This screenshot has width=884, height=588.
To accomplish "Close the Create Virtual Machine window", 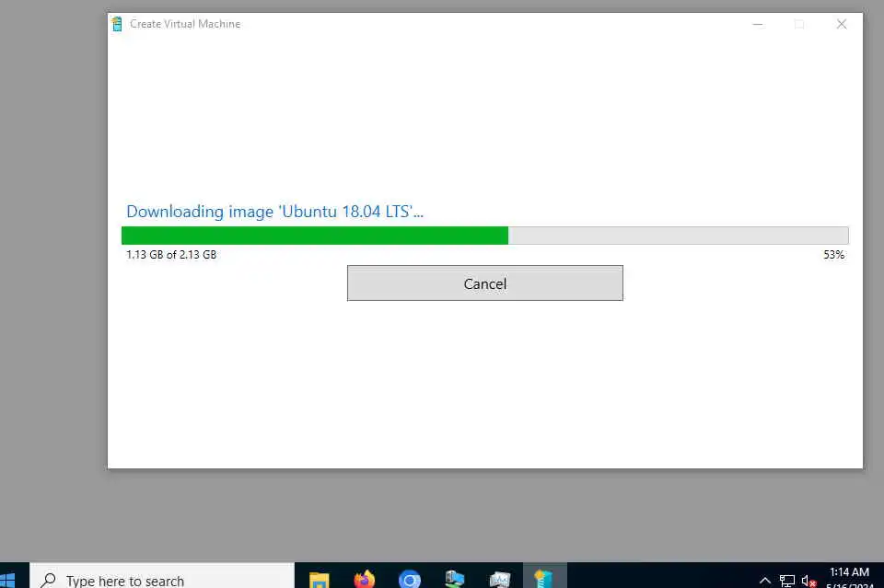I will [841, 24].
